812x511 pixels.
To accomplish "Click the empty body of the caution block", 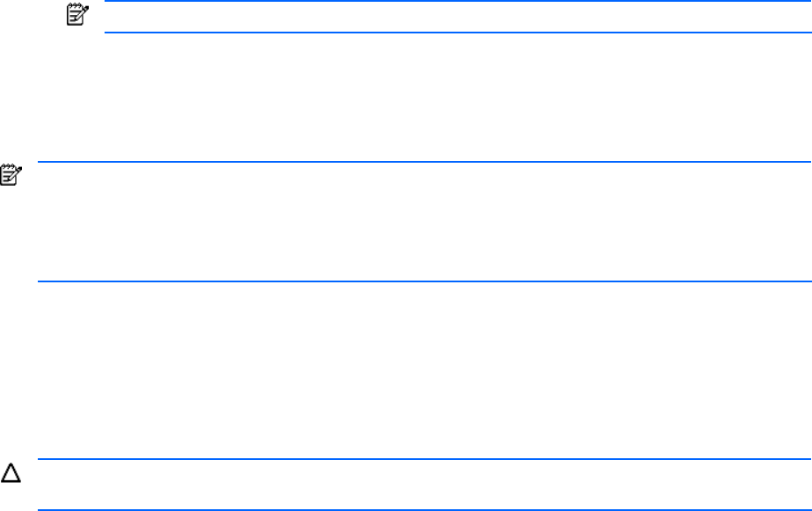I will 422,485.
